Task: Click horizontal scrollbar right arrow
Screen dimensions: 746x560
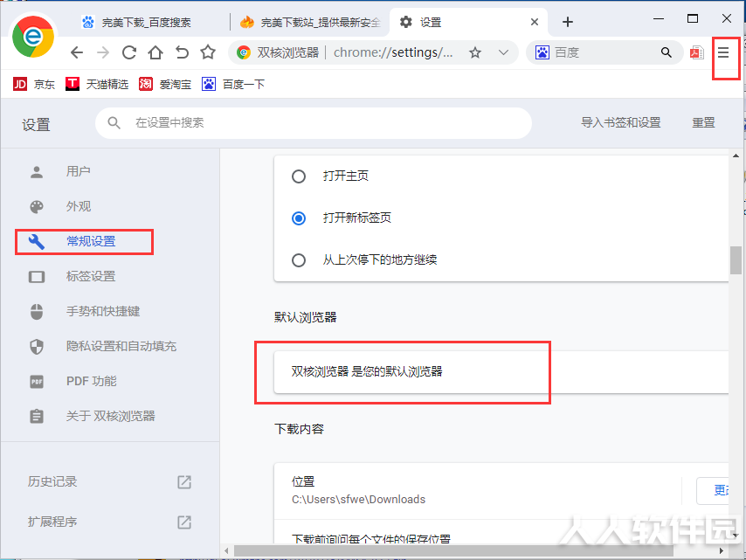Action: pyautogui.click(x=722, y=551)
